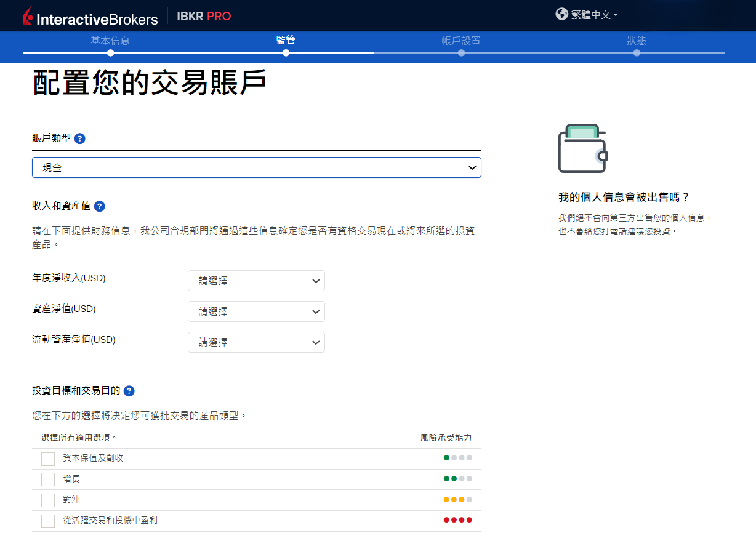
Task: Click the 配置您的交易賬戶 page title
Action: (x=149, y=82)
